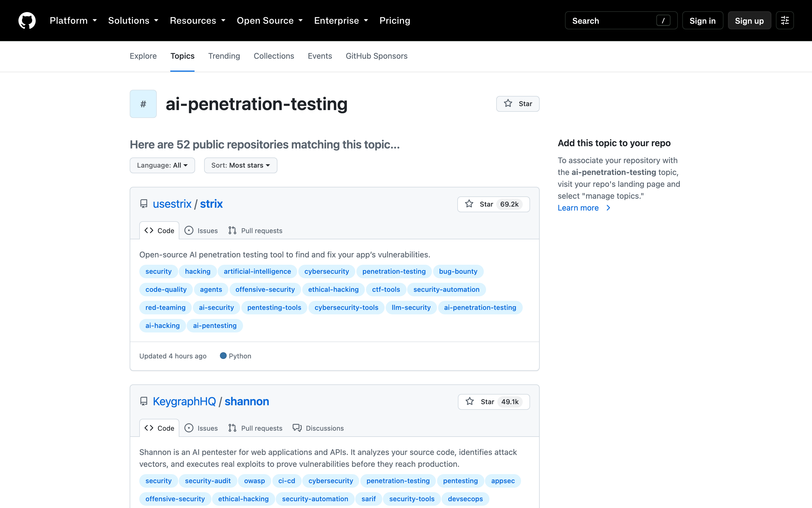The height and width of the screenshot is (508, 812).
Task: Star the KeygraphHQ/shannon repository
Action: click(x=494, y=402)
